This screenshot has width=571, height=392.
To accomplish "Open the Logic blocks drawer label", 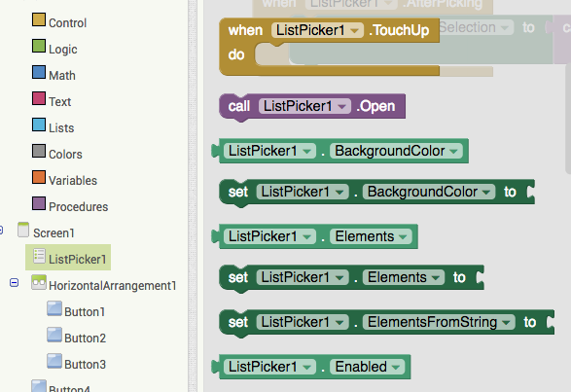I will [x=63, y=50].
